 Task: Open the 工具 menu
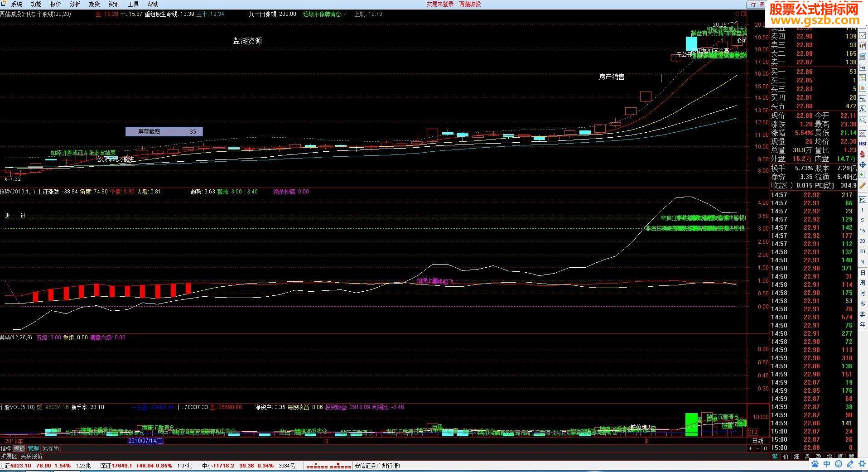pos(133,4)
